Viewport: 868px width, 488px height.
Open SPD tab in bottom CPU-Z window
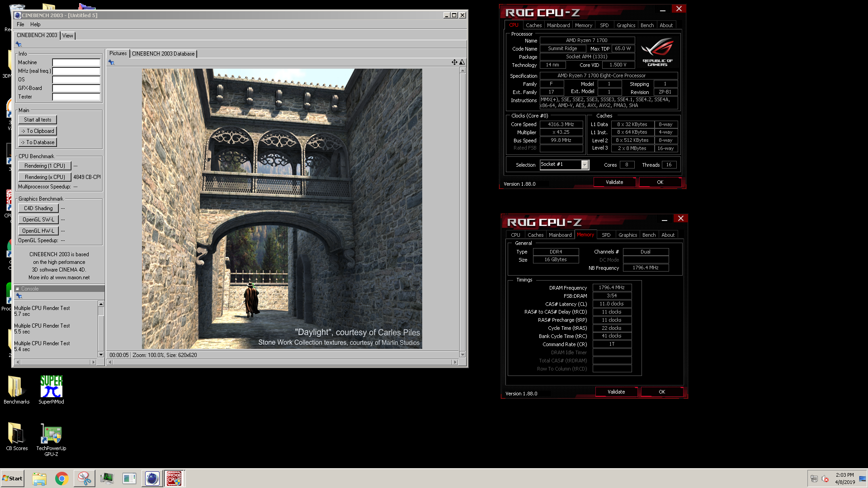pyautogui.click(x=606, y=235)
